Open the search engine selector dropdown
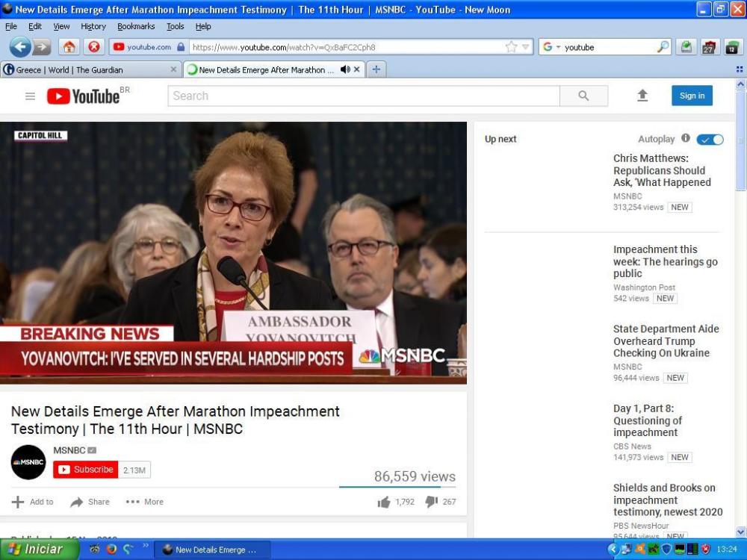The height and width of the screenshot is (560, 747). tap(552, 47)
